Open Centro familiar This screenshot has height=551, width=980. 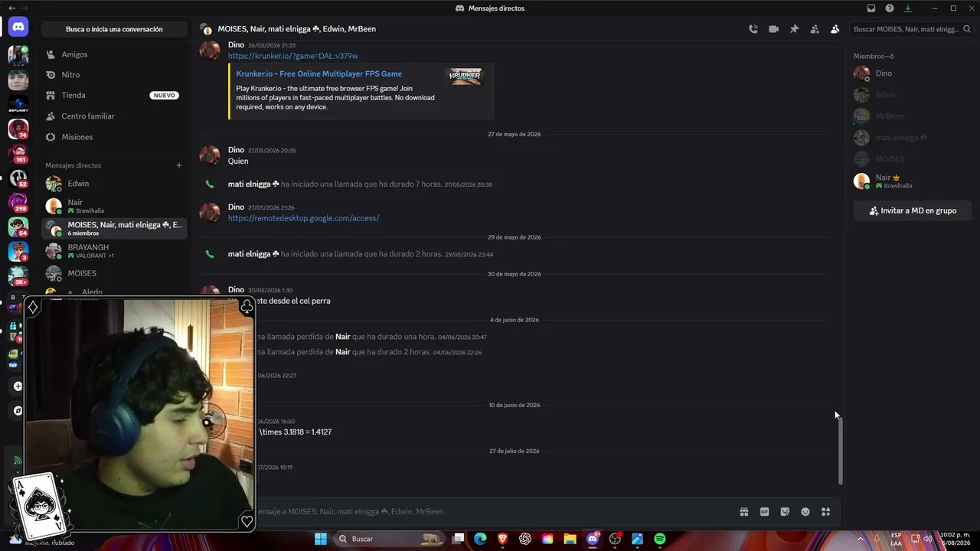114,116
